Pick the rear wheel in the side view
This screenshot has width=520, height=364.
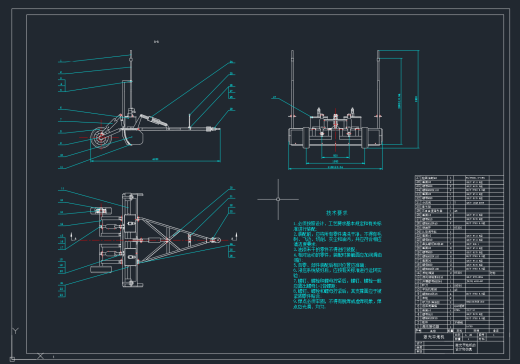100,137
